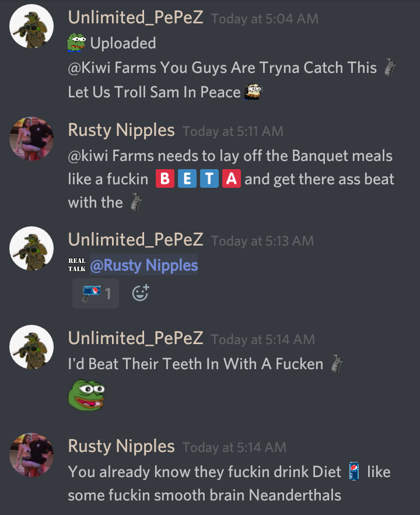Click the red B letter emoji
420x515 pixels.
pos(165,178)
